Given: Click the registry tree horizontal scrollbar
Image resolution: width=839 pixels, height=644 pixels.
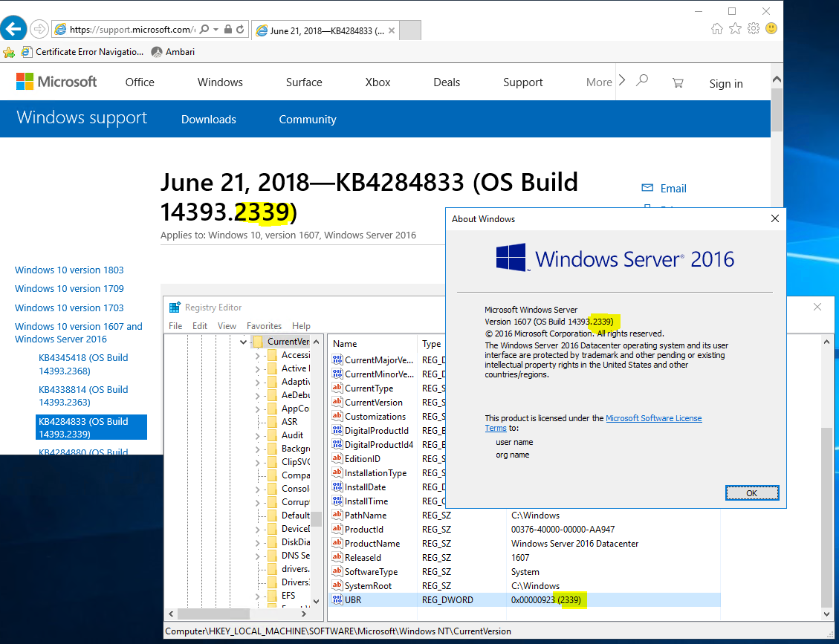Looking at the screenshot, I should click(x=213, y=614).
